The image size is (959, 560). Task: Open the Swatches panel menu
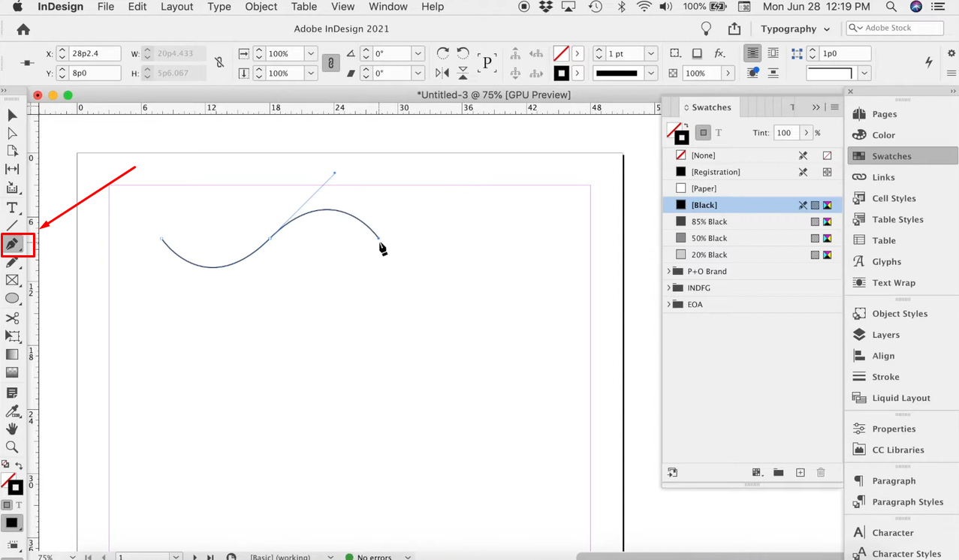pyautogui.click(x=834, y=107)
